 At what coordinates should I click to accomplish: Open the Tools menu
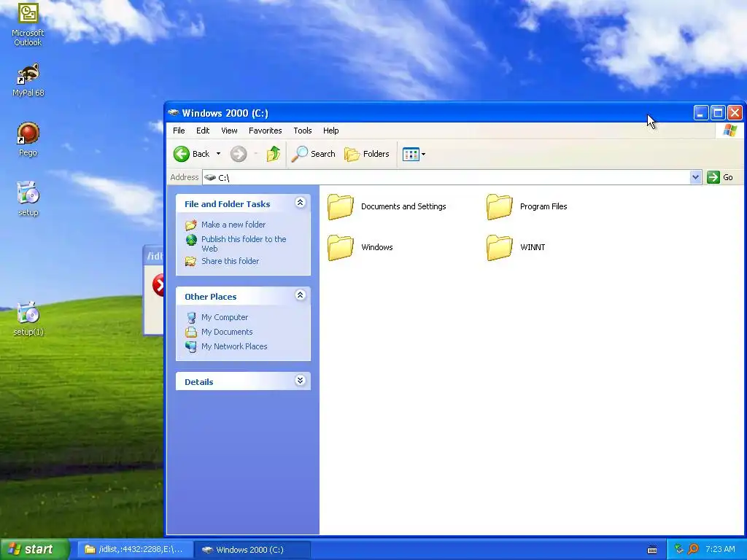[x=303, y=131]
